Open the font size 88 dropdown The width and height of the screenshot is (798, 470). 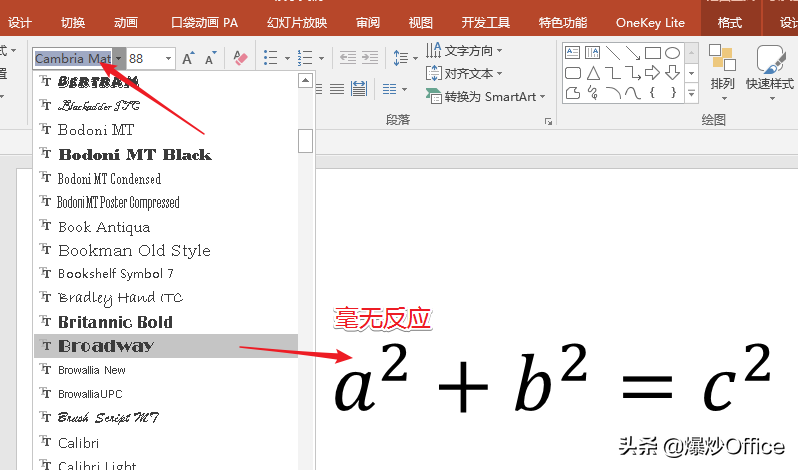coord(168,58)
